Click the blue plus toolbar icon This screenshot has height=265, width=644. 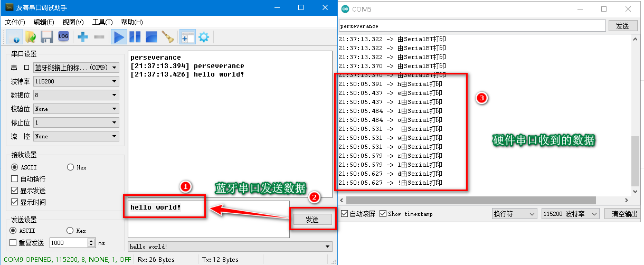coord(83,37)
